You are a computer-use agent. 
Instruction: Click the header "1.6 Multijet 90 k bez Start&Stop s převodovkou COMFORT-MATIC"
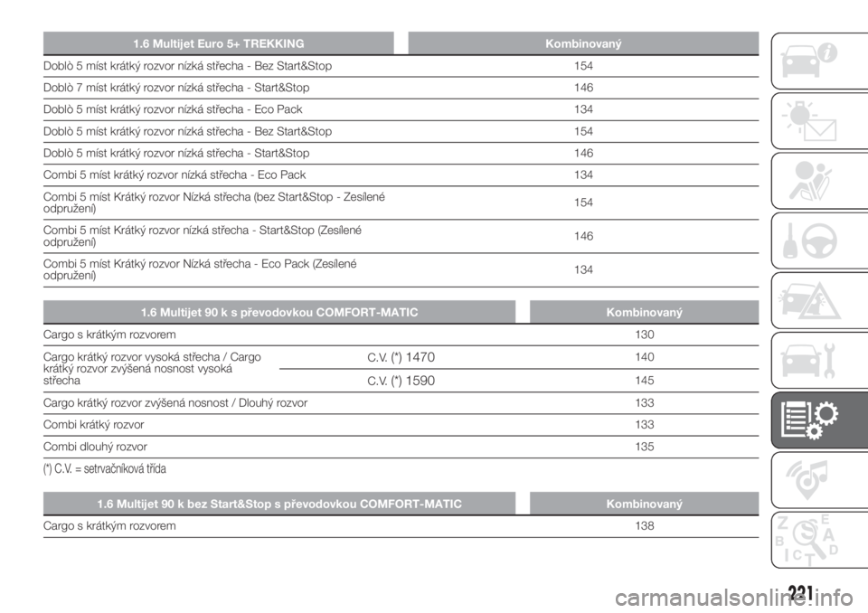pos(279,504)
